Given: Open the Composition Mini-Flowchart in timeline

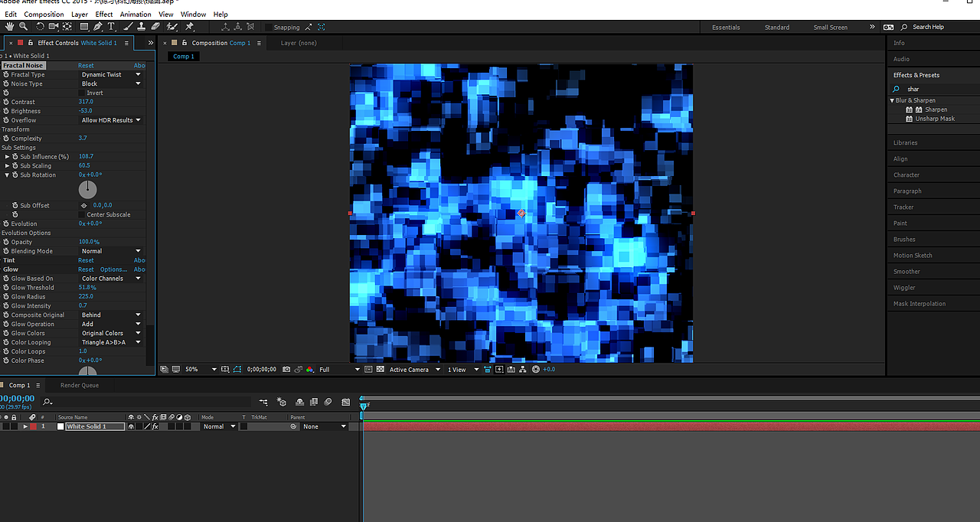Looking at the screenshot, I should [263, 402].
